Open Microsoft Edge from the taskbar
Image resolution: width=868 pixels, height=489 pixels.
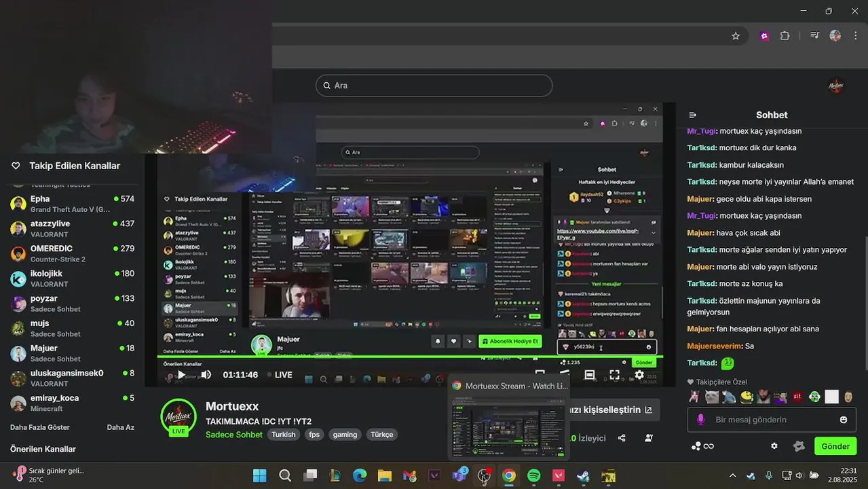click(360, 475)
